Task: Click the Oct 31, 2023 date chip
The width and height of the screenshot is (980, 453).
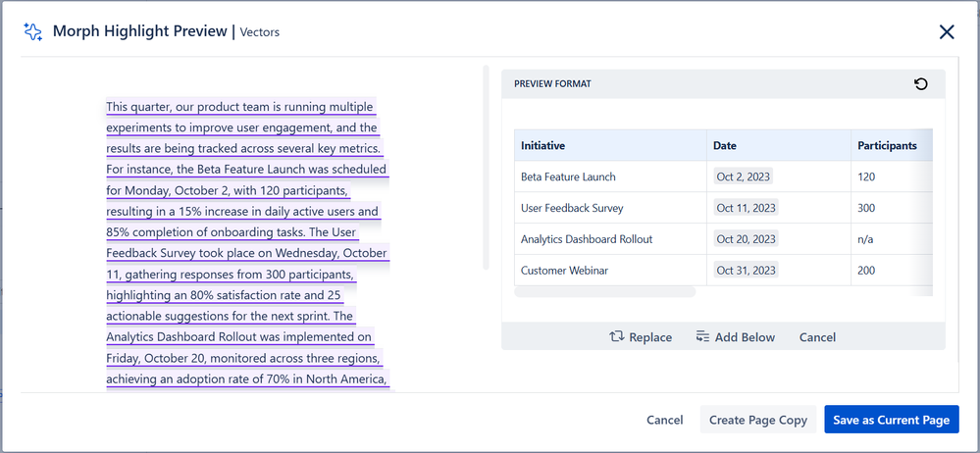Action: tap(746, 271)
